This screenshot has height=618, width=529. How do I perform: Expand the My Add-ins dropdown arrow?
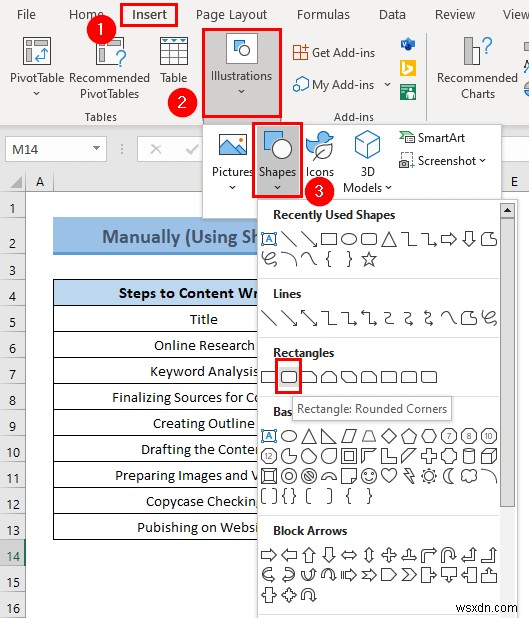387,84
